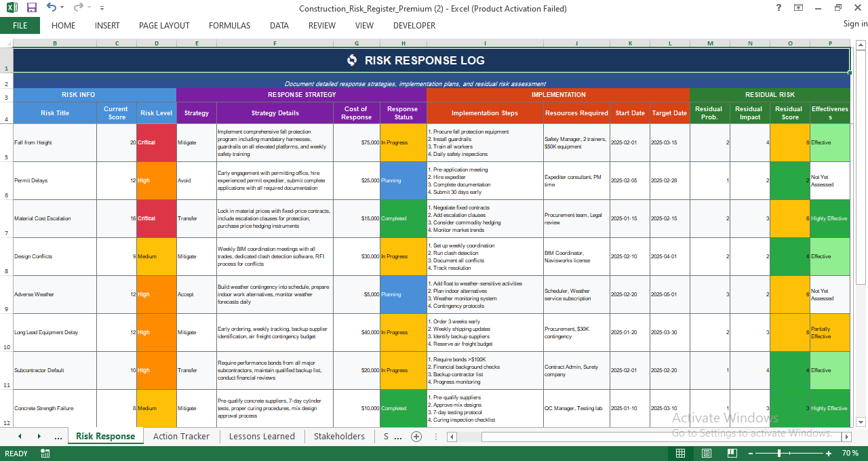Viewport: 868px width, 461px height.
Task: Click the zoom out minus button
Action: point(749,454)
